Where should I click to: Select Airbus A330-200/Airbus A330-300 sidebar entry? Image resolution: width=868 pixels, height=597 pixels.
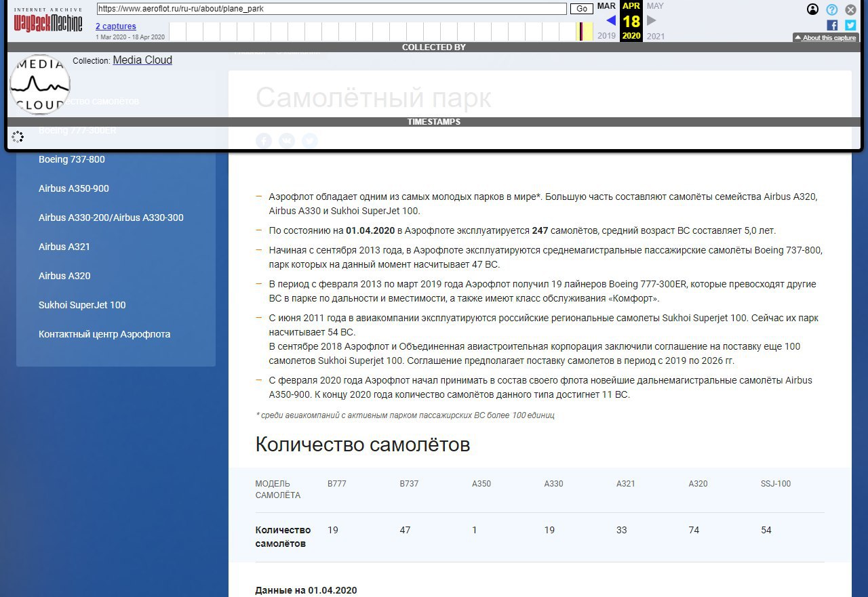[x=111, y=218]
